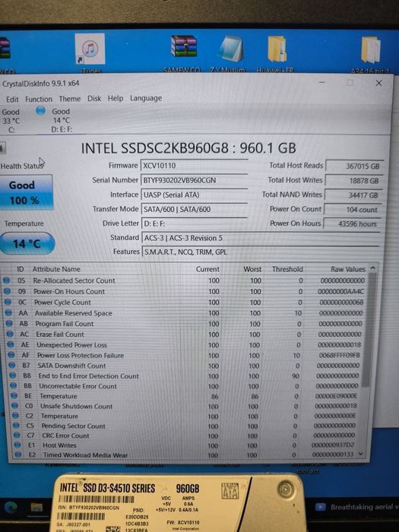
Task: Click status dot for Erase Fail Count
Action: [10, 334]
